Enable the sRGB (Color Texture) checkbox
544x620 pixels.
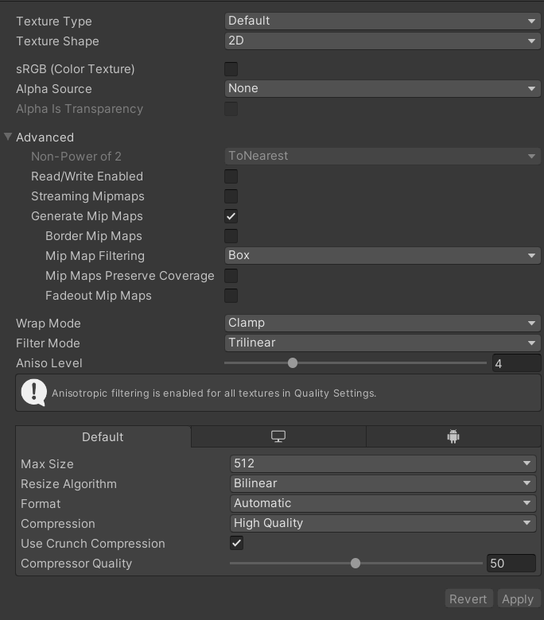click(231, 69)
